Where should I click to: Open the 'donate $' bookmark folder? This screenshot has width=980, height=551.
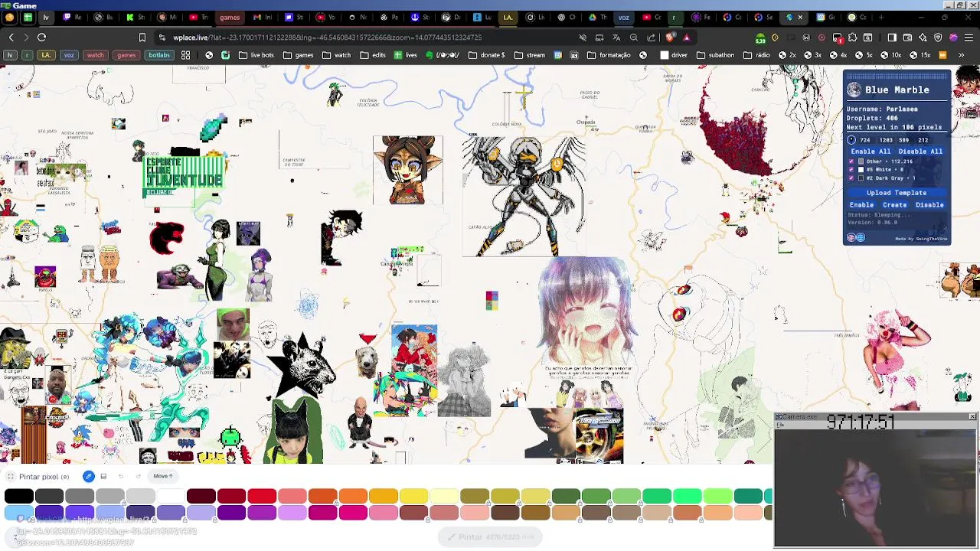click(x=486, y=55)
